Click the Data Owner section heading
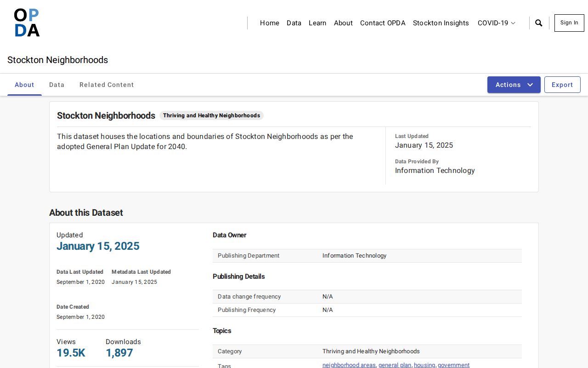 230,235
